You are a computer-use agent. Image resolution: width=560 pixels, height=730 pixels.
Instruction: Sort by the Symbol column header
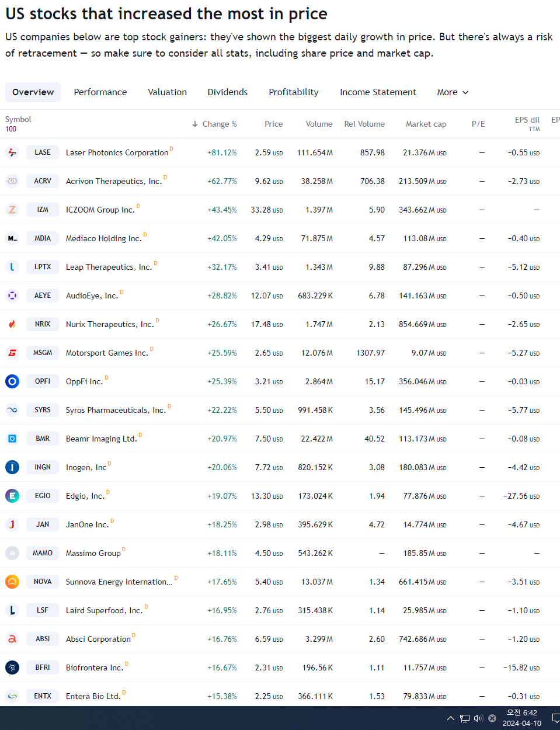click(x=18, y=119)
